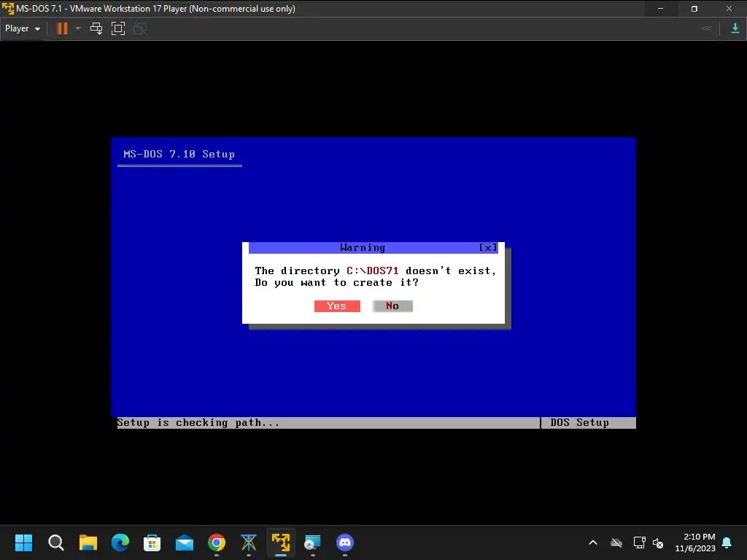747x560 pixels.
Task: Show hidden system tray icons
Action: pyautogui.click(x=593, y=542)
